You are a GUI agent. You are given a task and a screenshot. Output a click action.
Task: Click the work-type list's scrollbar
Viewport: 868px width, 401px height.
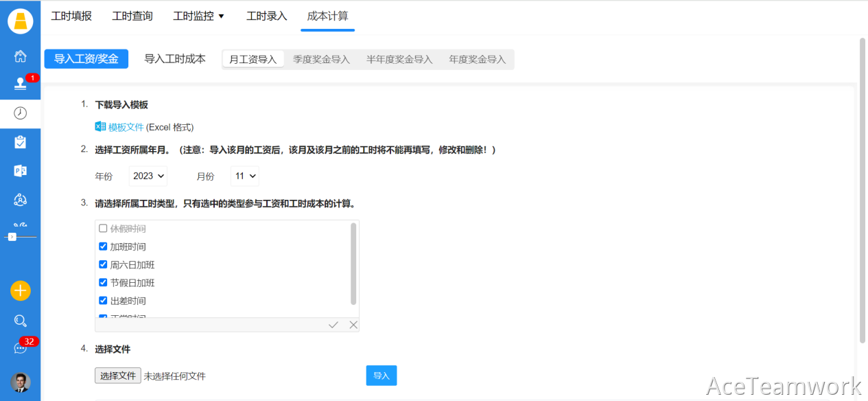pyautogui.click(x=353, y=263)
